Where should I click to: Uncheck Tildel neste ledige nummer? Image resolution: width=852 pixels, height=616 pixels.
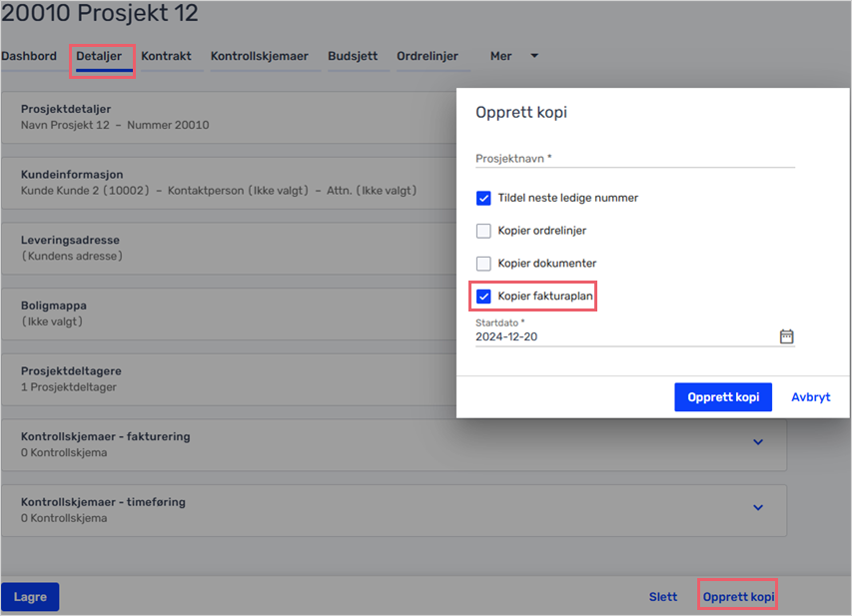[483, 199]
